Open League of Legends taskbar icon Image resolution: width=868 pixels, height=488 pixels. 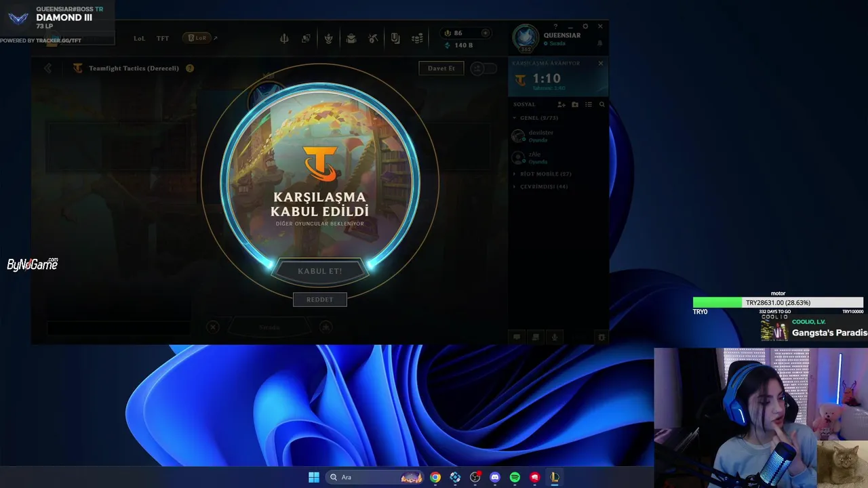[554, 477]
